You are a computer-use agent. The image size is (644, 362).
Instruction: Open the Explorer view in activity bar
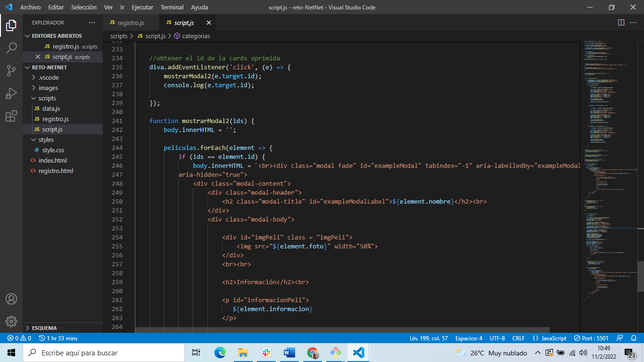pos(11,25)
